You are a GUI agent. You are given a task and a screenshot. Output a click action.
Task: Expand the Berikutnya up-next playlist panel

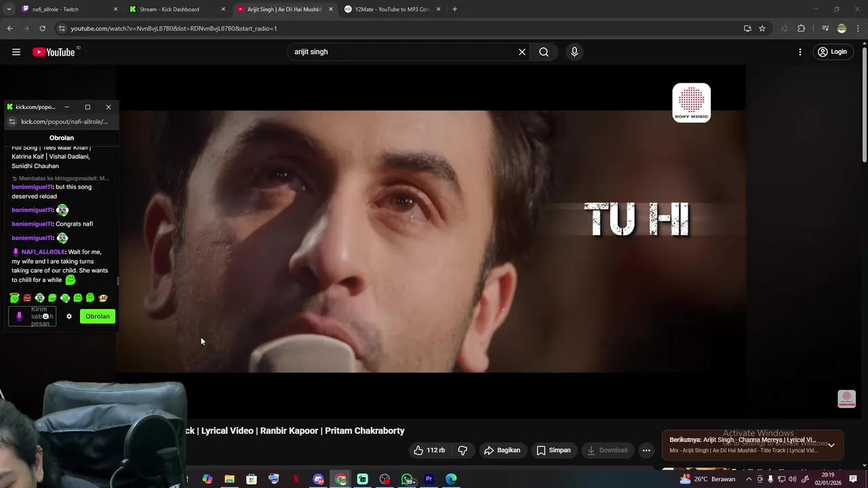[831, 445]
